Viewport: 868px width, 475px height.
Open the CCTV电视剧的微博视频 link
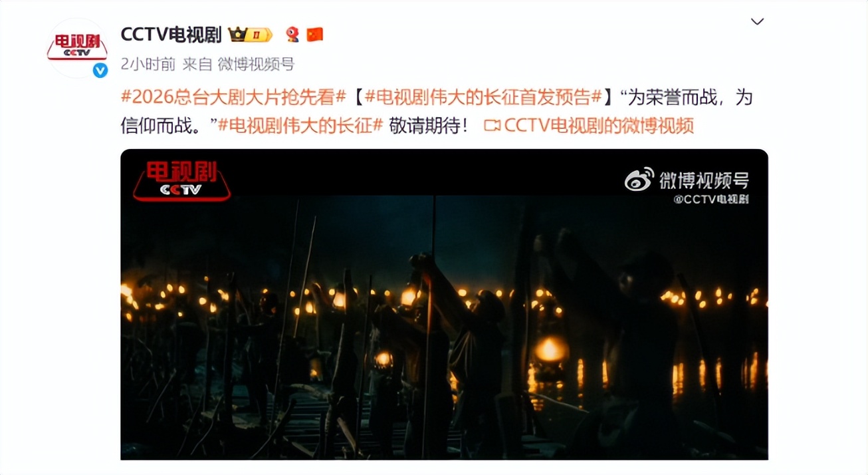point(599,126)
